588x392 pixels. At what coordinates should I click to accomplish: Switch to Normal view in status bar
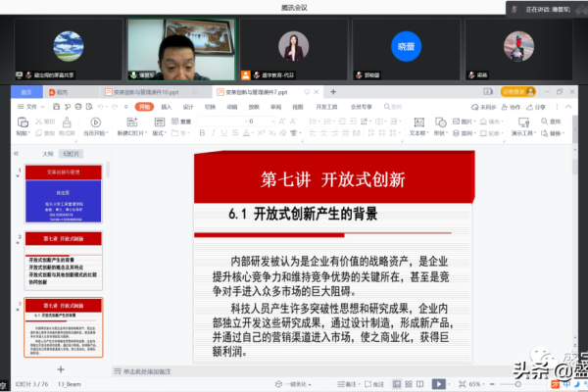397,384
